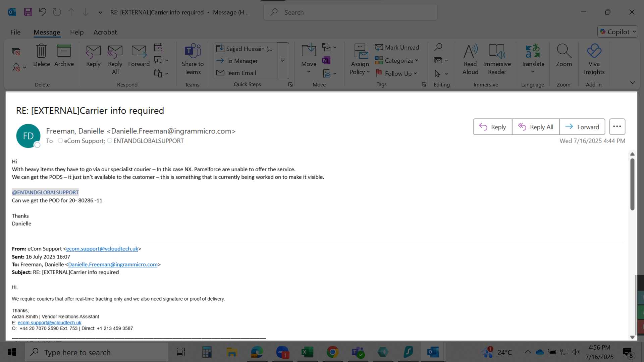Open the Acrobat tab
Screen dimensions: 644x362
click(105, 32)
